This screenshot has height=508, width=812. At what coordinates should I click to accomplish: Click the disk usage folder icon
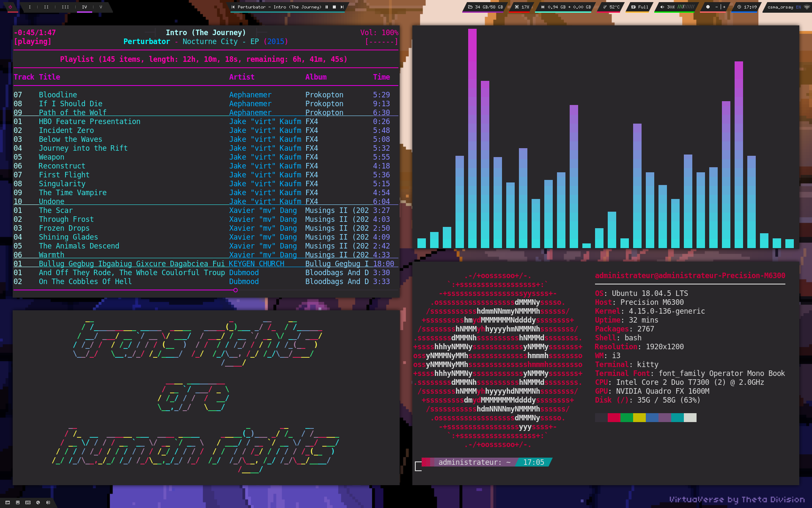470,7
